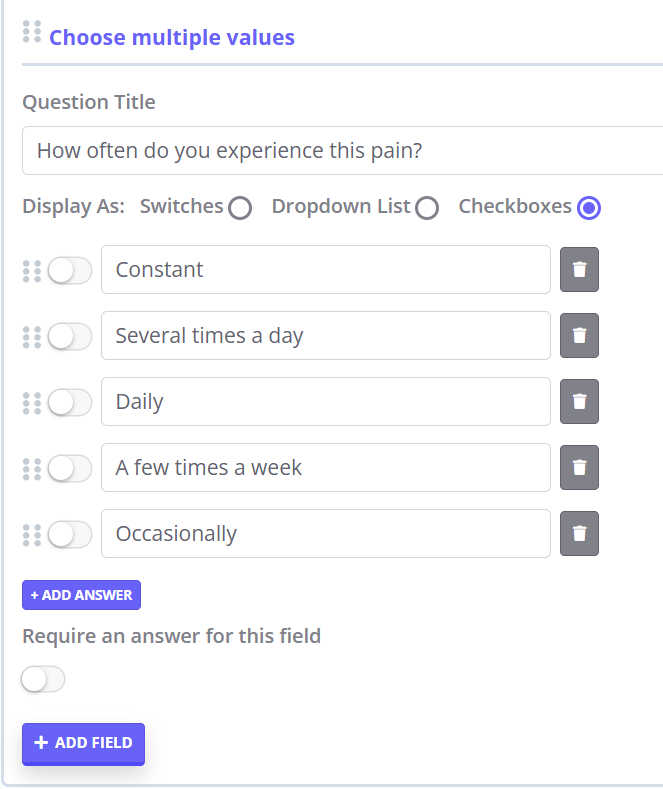
Task: Click the drag handle next to Constant
Action: [x=32, y=271]
